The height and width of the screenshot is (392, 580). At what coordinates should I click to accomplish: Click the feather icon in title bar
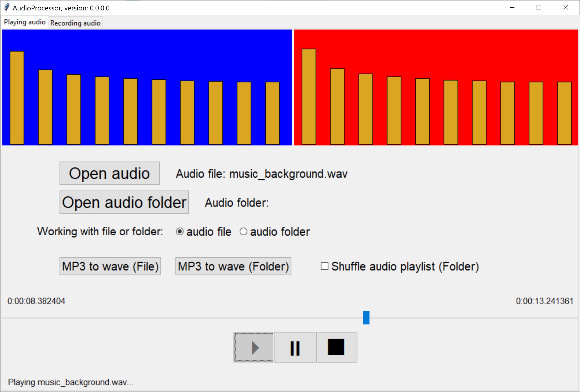click(x=7, y=8)
